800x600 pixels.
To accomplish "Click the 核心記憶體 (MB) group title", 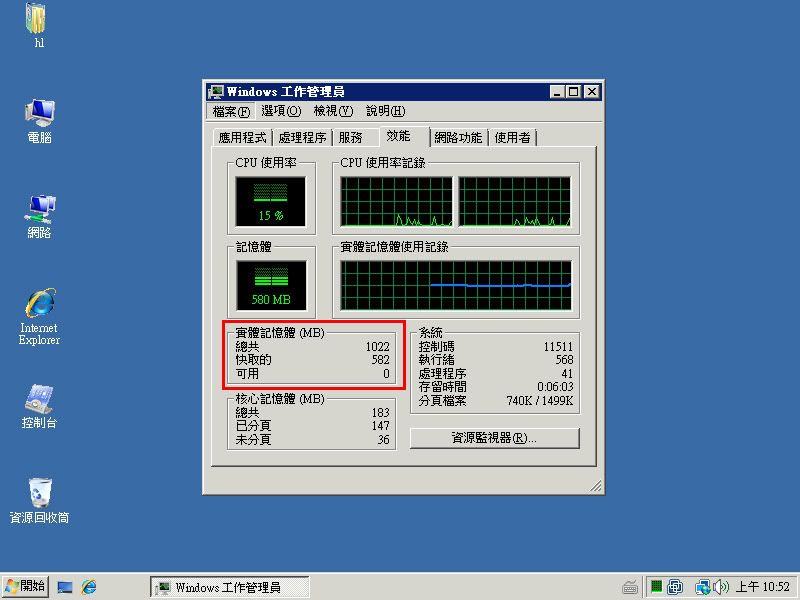I will coord(280,399).
